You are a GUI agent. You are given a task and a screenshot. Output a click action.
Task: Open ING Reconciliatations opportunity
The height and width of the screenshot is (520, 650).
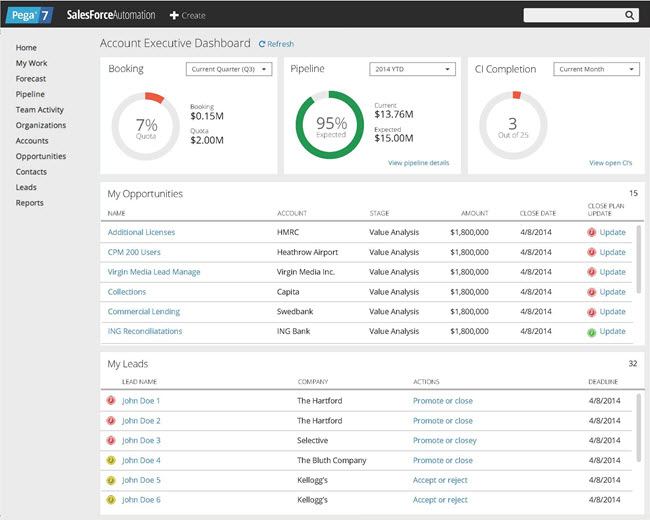click(145, 331)
